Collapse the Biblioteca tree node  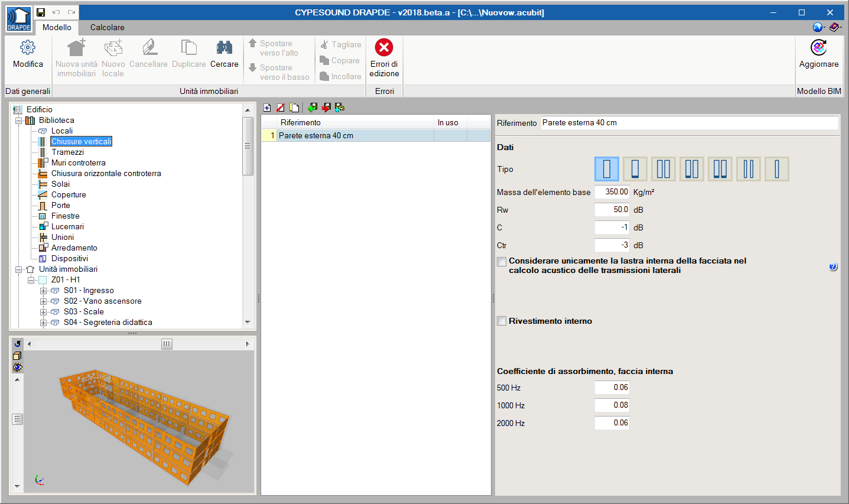tap(18, 121)
